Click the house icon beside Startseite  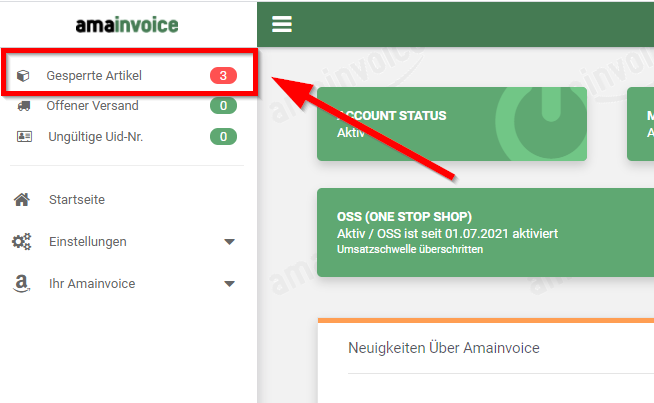[22, 200]
